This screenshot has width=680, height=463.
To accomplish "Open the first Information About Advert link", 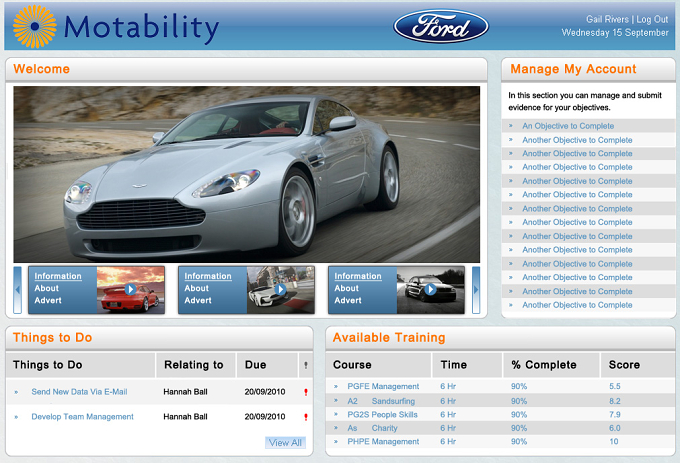I will click(x=58, y=288).
